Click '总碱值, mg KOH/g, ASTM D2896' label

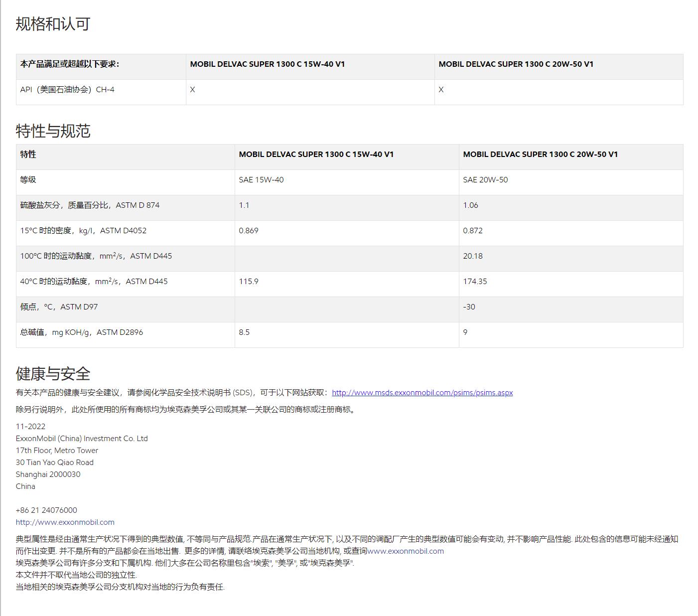(82, 332)
